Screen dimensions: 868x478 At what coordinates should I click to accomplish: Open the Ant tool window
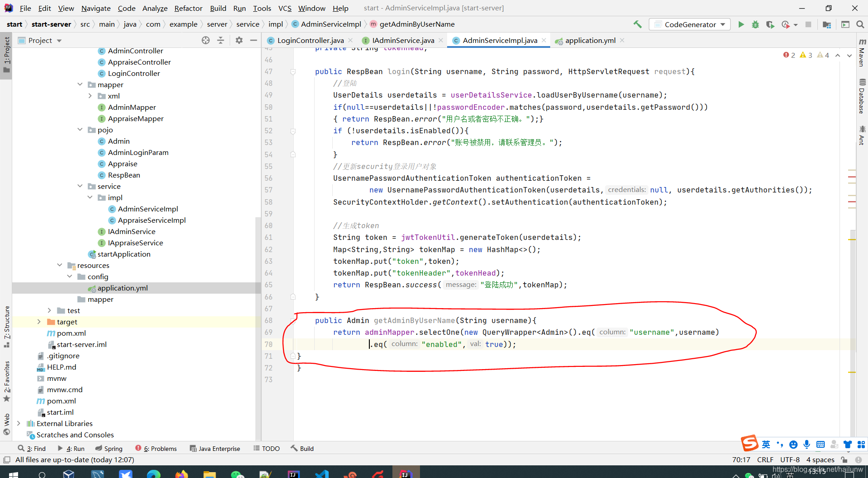tap(862, 136)
